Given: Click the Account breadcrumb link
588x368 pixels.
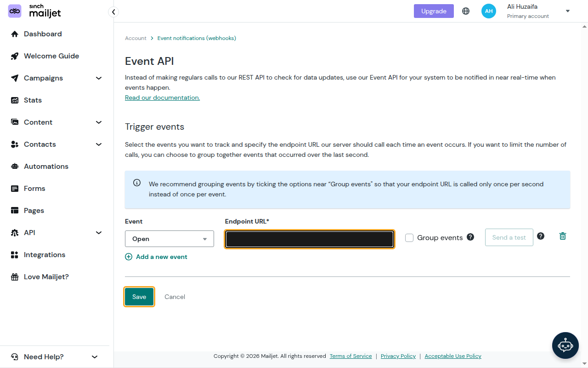Looking at the screenshot, I should pos(136,38).
